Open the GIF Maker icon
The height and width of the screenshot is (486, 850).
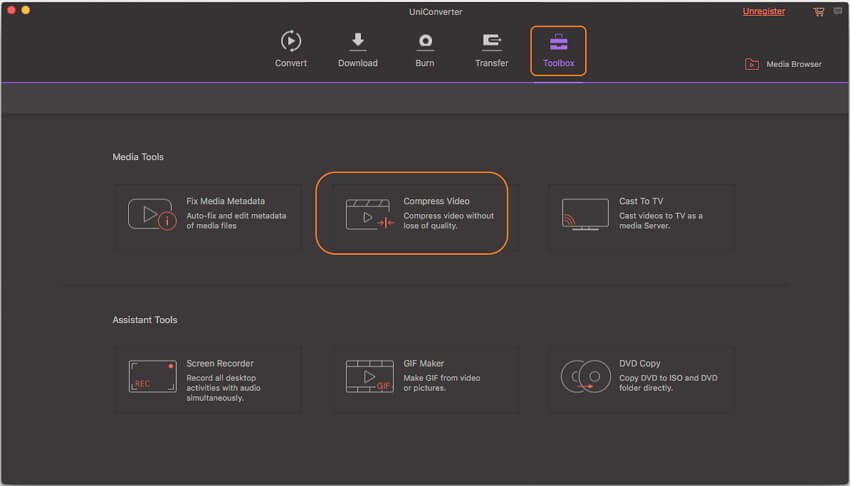tap(369, 376)
